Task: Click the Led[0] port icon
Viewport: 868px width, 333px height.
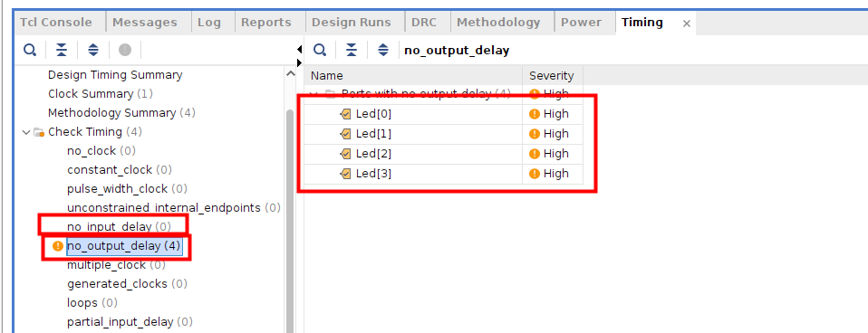Action: tap(346, 115)
